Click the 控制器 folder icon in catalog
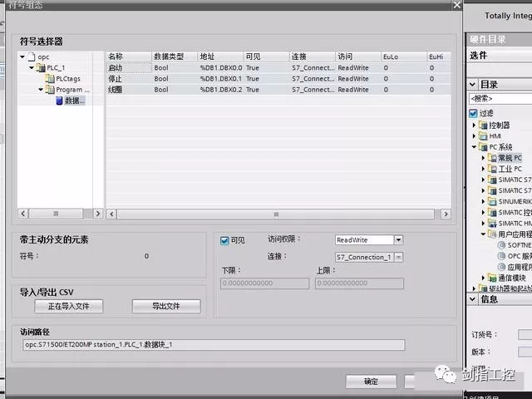The width and height of the screenshot is (532, 399). (483, 125)
